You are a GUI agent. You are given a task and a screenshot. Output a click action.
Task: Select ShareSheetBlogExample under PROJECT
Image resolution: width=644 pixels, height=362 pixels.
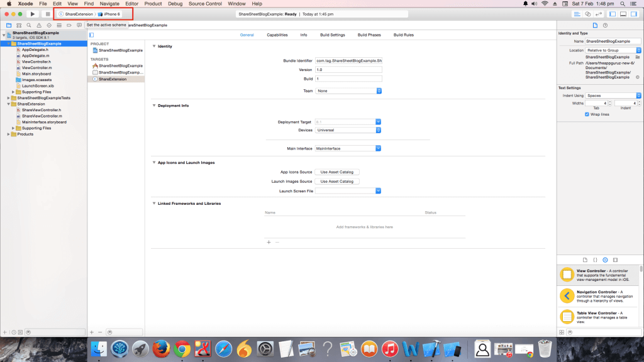point(118,50)
